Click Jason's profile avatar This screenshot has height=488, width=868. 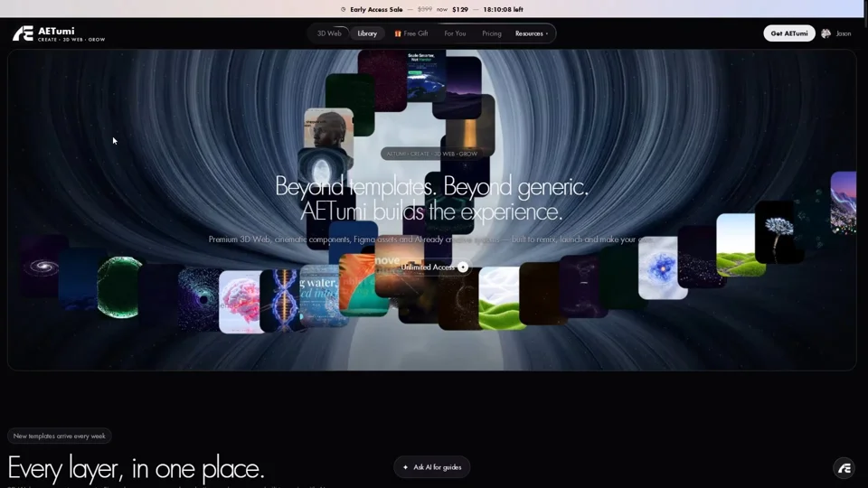pyautogui.click(x=826, y=33)
